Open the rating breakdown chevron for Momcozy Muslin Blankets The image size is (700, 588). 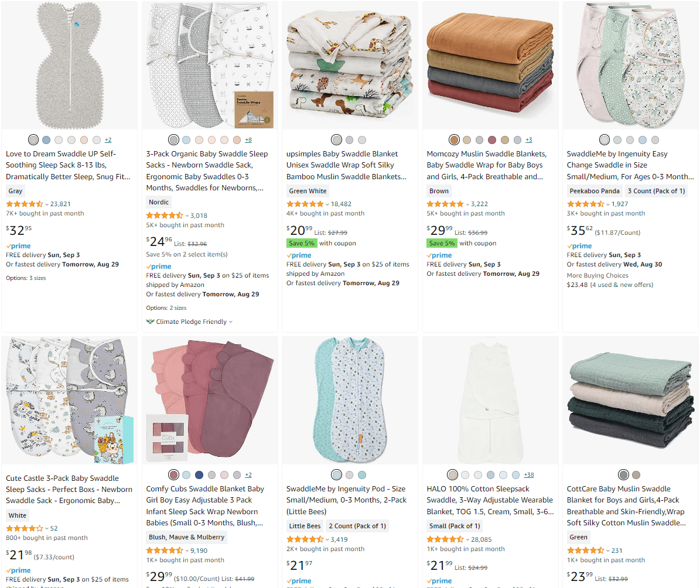tap(467, 204)
